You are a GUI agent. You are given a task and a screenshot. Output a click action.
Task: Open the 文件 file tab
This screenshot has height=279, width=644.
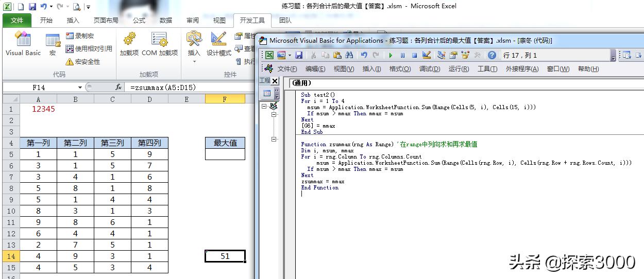point(16,21)
